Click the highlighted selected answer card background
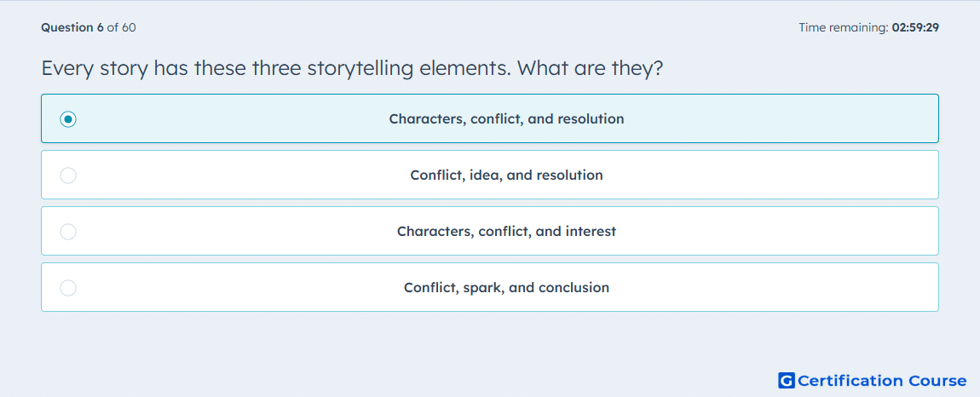 tap(781, 118)
